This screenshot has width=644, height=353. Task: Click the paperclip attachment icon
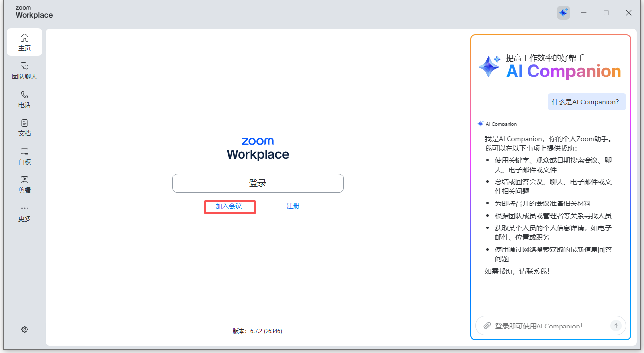(x=487, y=326)
